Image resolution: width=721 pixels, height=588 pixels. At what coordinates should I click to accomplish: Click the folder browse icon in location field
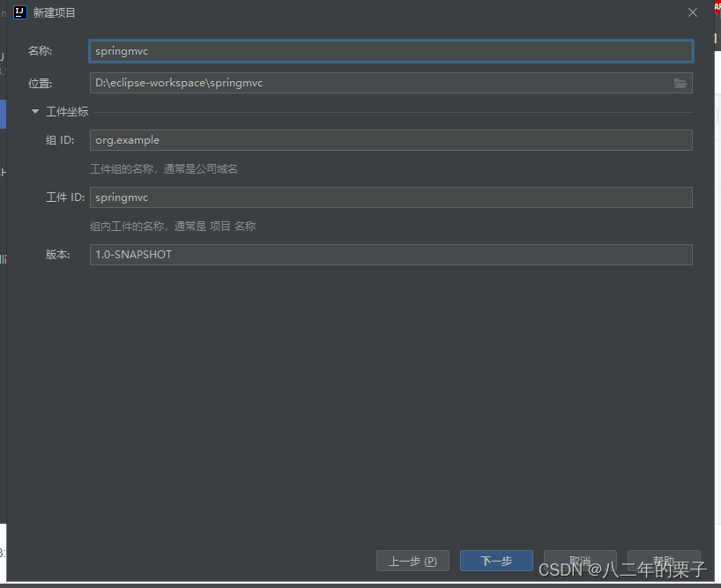click(x=680, y=83)
